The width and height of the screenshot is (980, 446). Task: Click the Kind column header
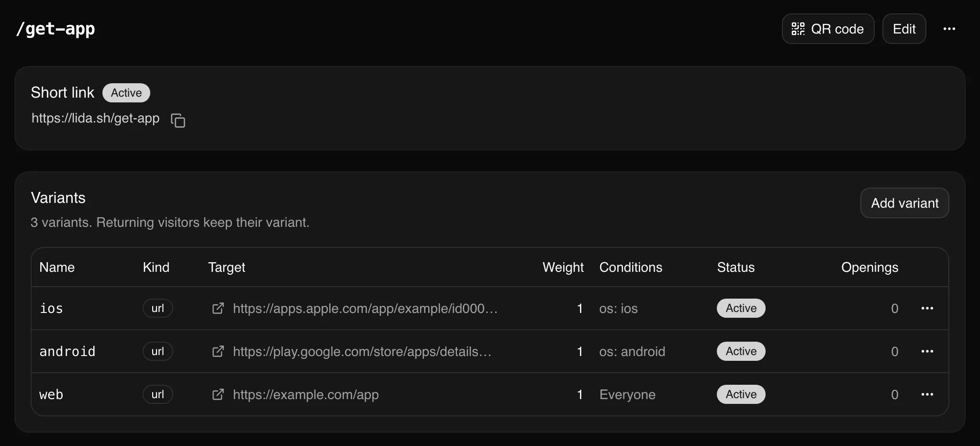156,267
